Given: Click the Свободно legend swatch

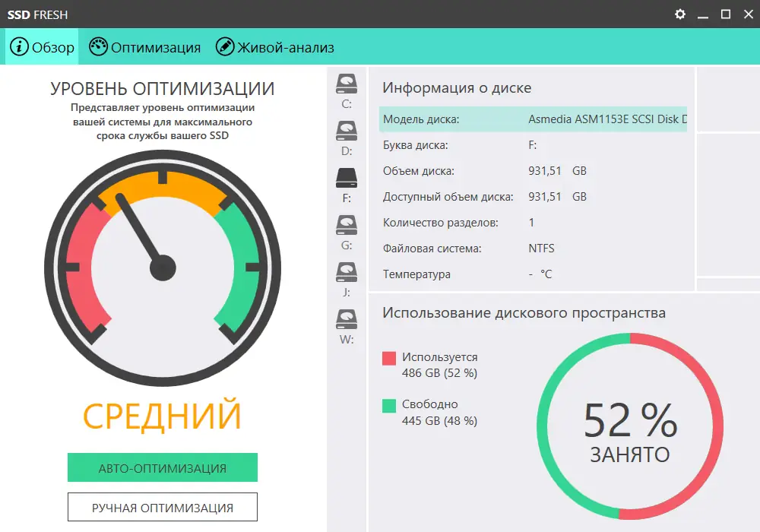Looking at the screenshot, I should (x=389, y=404).
